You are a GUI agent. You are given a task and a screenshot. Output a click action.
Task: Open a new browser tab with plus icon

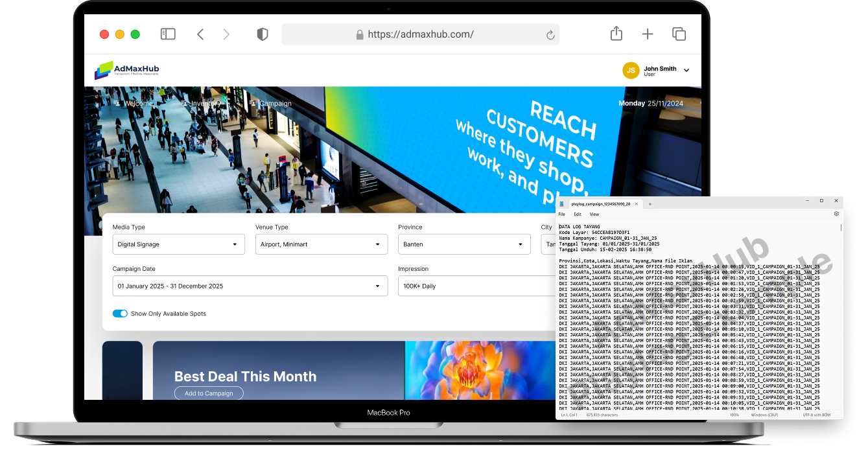(648, 34)
